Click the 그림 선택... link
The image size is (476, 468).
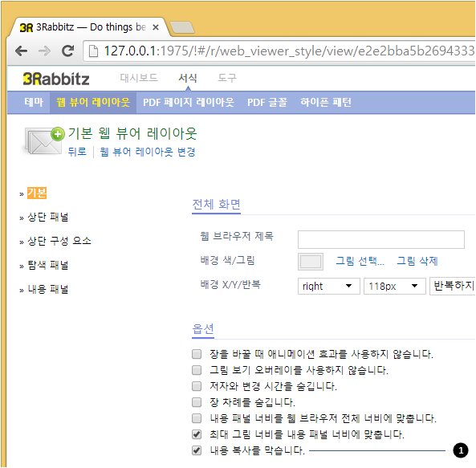point(360,261)
